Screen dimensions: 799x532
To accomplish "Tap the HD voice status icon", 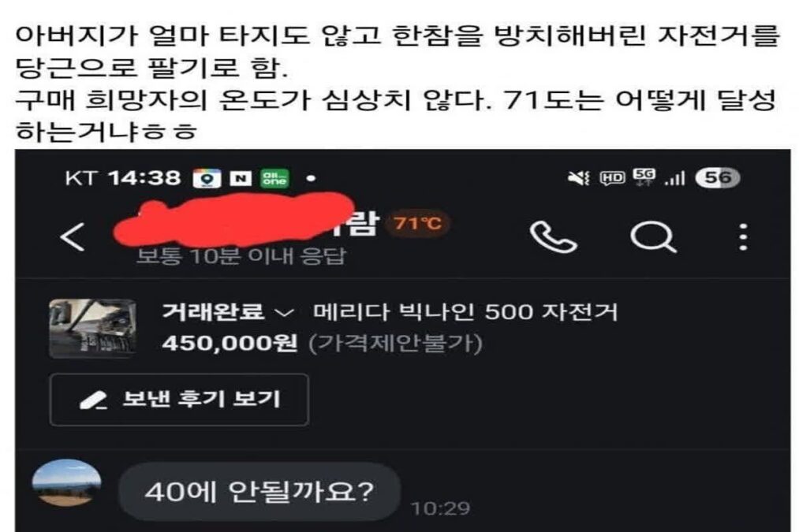I will tap(612, 178).
